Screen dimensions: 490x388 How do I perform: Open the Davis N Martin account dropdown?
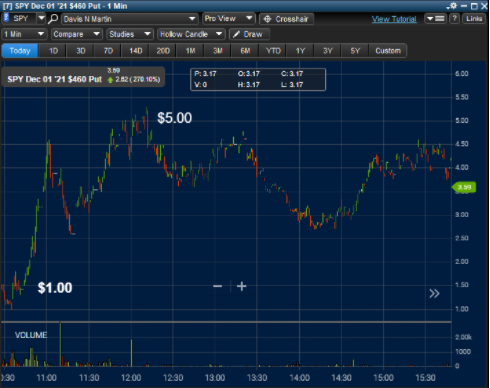(x=130, y=19)
